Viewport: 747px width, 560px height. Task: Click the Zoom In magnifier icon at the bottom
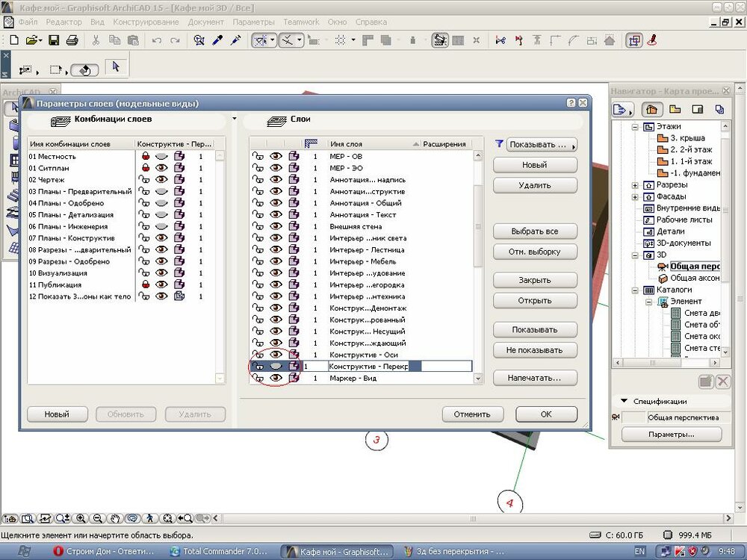coord(79,518)
